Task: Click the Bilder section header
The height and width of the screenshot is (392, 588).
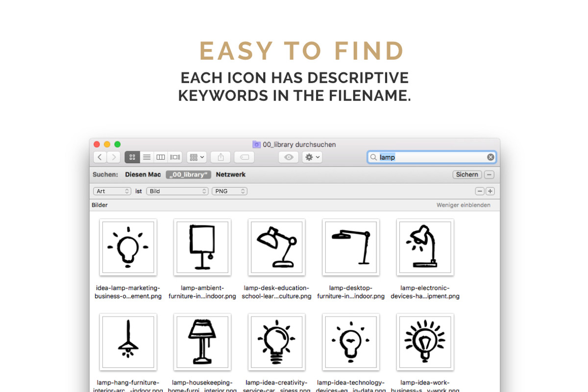Action: (99, 205)
